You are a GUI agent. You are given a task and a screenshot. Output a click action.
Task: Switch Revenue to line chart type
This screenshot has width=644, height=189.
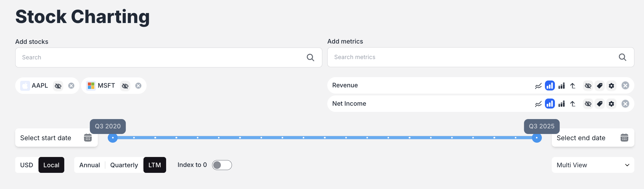(x=538, y=86)
